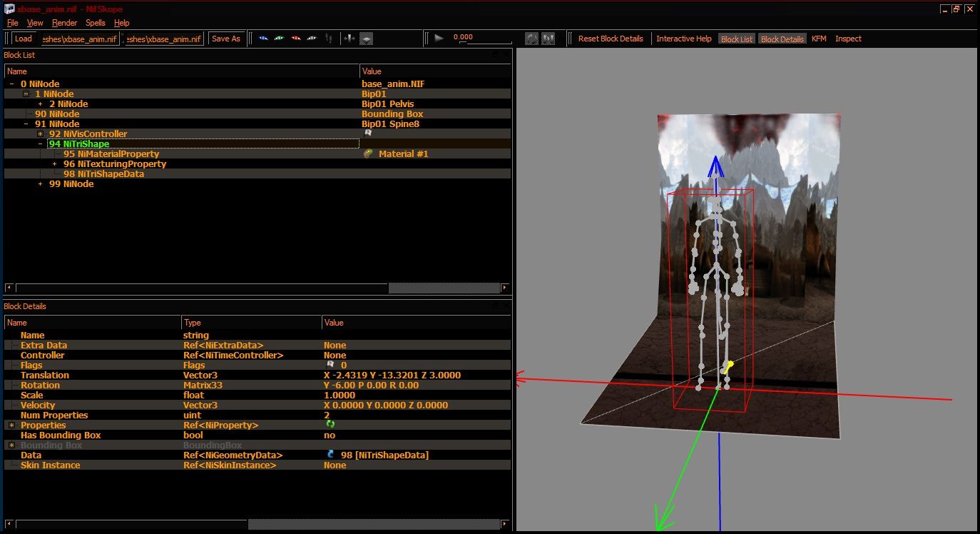Select the 98 NiTriShapeData row
The height and width of the screenshot is (534, 980).
[257, 174]
